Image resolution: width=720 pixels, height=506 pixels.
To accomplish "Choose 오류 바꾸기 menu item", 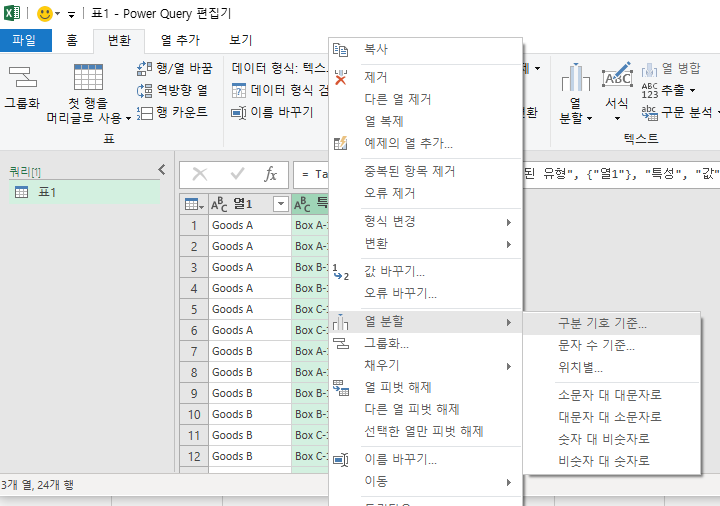I will click(425, 293).
